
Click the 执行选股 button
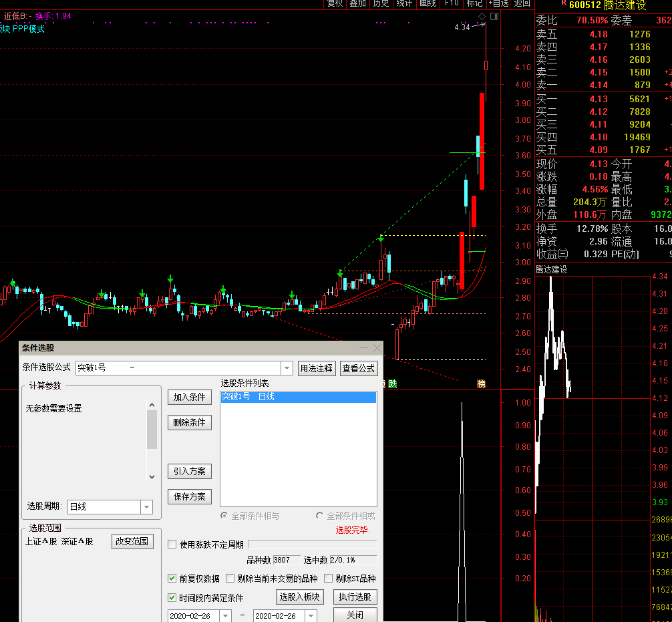[x=355, y=597]
